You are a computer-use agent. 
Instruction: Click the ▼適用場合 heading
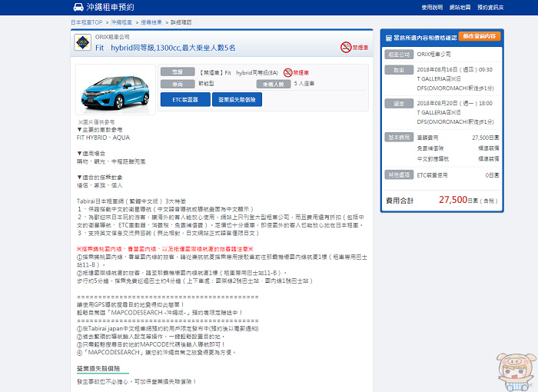point(91,154)
